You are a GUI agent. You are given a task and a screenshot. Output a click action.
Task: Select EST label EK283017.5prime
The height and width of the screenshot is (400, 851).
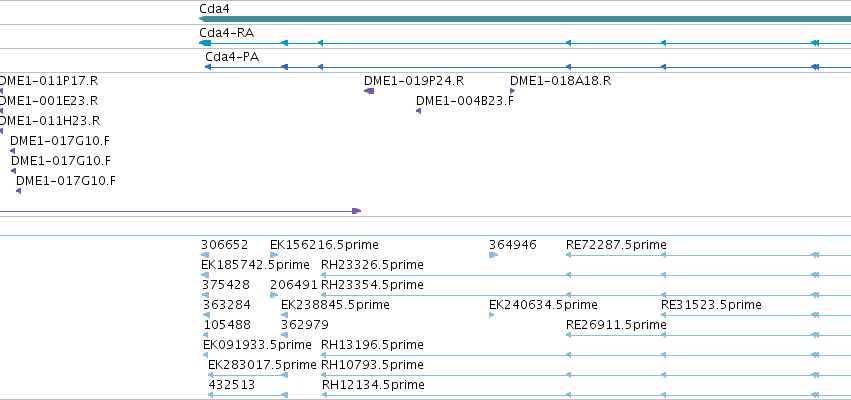click(x=262, y=365)
